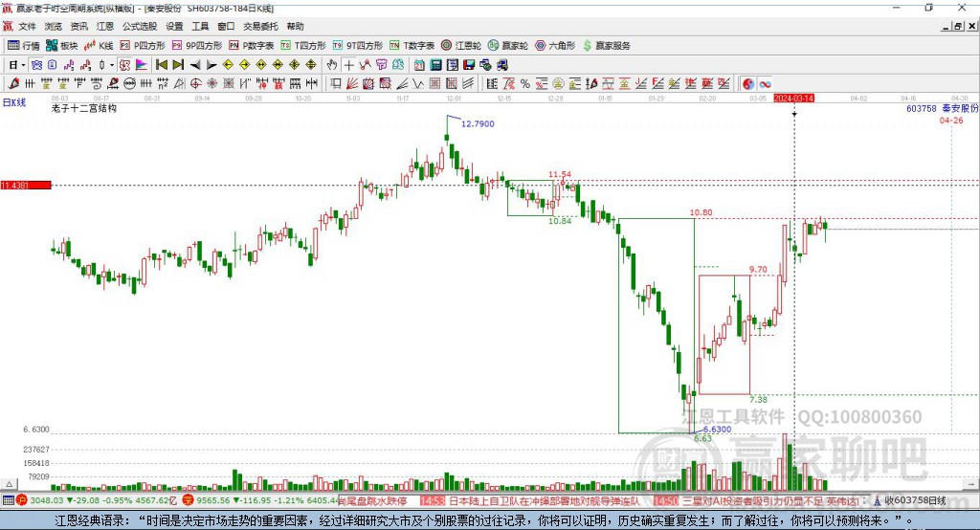The image size is (980, 530).
Task: Click the 9.70 price label
Action: (x=758, y=270)
